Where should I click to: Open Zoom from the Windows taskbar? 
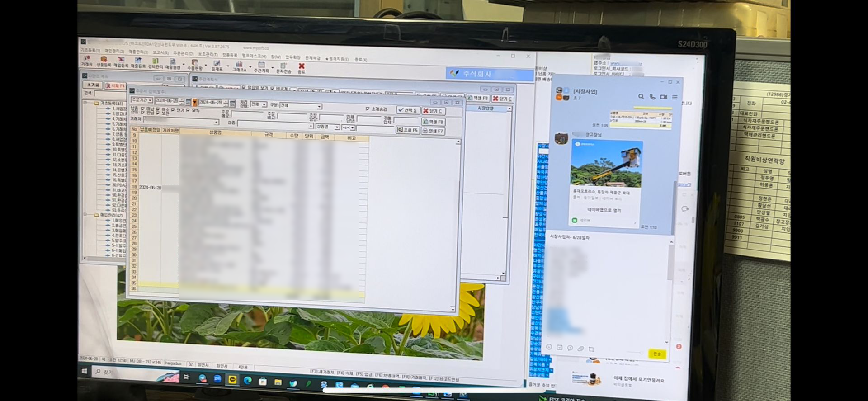[x=217, y=379]
